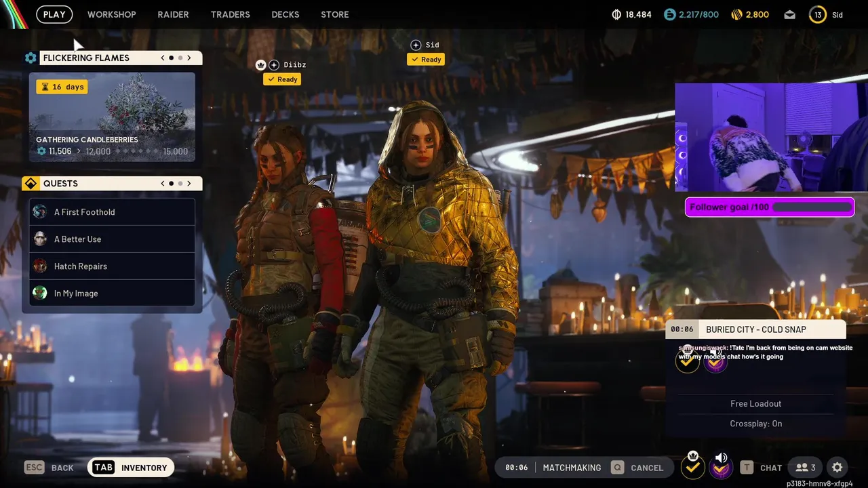Click the Flickering Flames event gear icon
868x488 pixels.
pyautogui.click(x=31, y=58)
